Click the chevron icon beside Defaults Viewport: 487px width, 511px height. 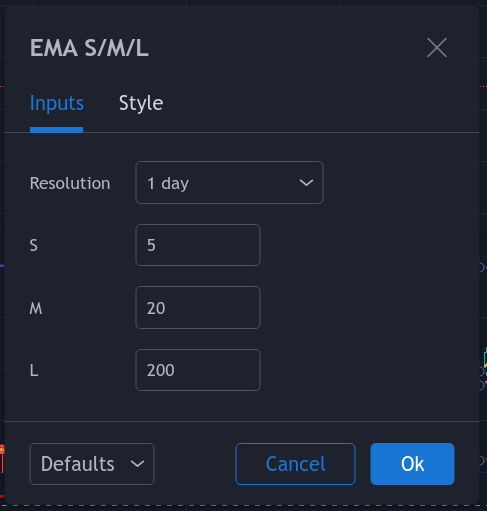137,464
